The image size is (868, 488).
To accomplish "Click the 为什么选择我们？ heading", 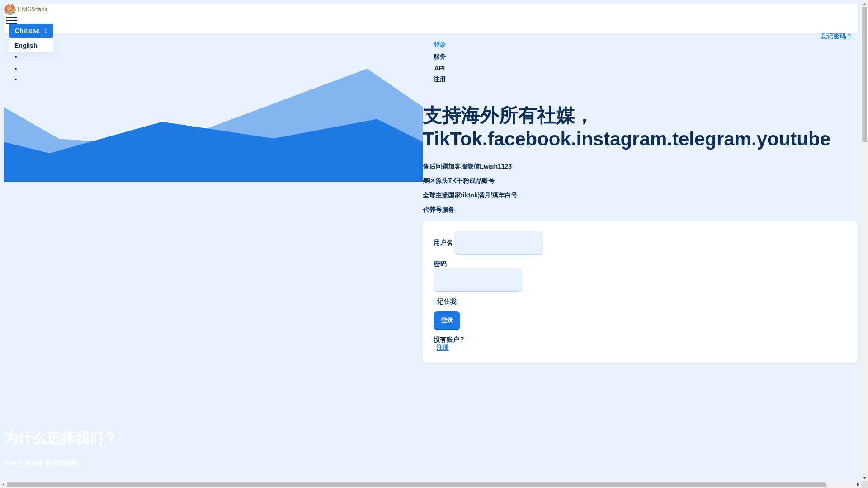I will (60, 438).
